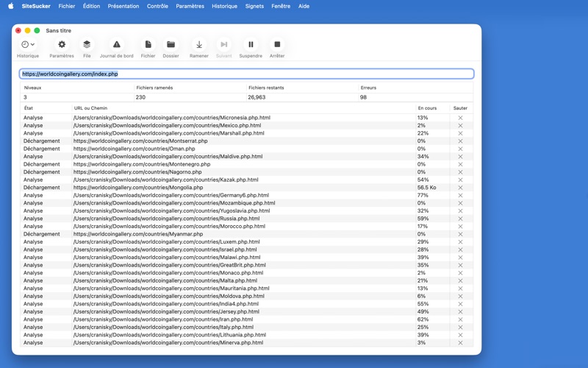588x368 pixels.
Task: Skip the Luxem.php.html row with X
Action: tap(460, 242)
